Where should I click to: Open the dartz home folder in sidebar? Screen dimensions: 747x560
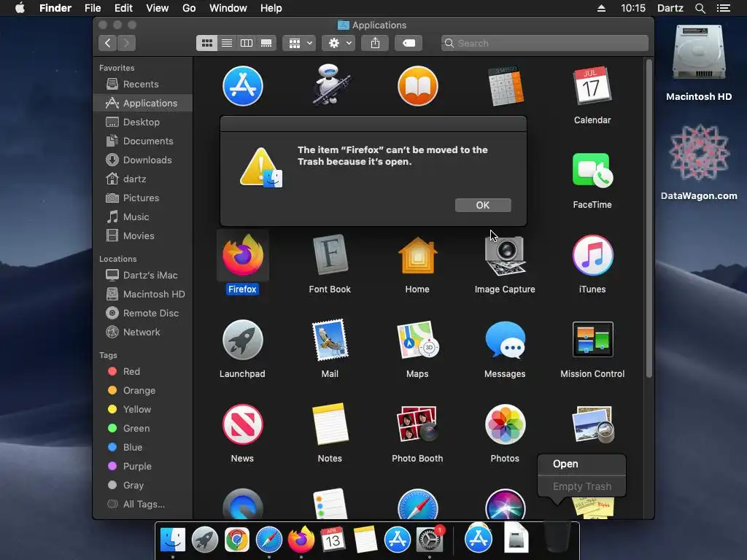143,179
